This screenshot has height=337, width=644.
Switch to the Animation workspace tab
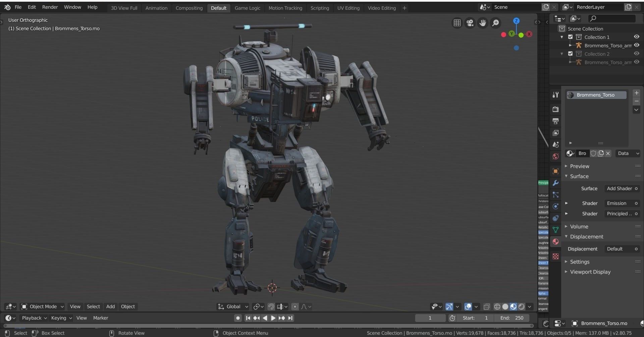156,8
